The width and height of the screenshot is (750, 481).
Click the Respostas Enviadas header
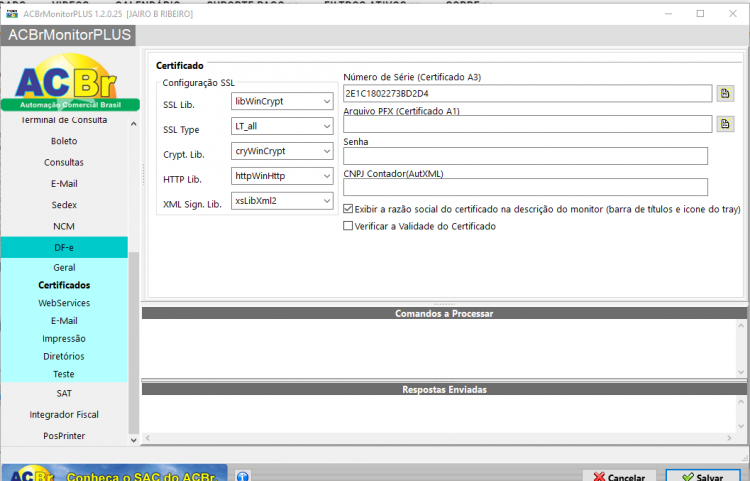pos(444,389)
